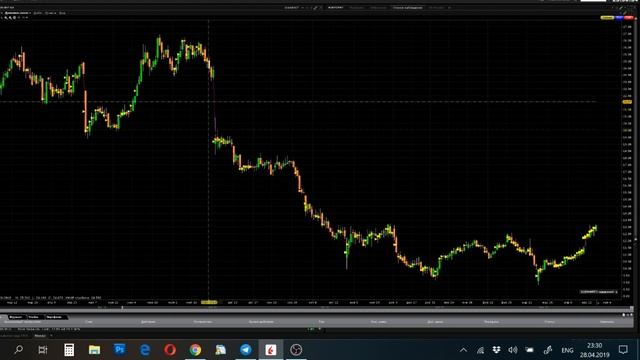640x360 pixels.
Task: Open OBS Studio from the taskbar
Action: 296,350
